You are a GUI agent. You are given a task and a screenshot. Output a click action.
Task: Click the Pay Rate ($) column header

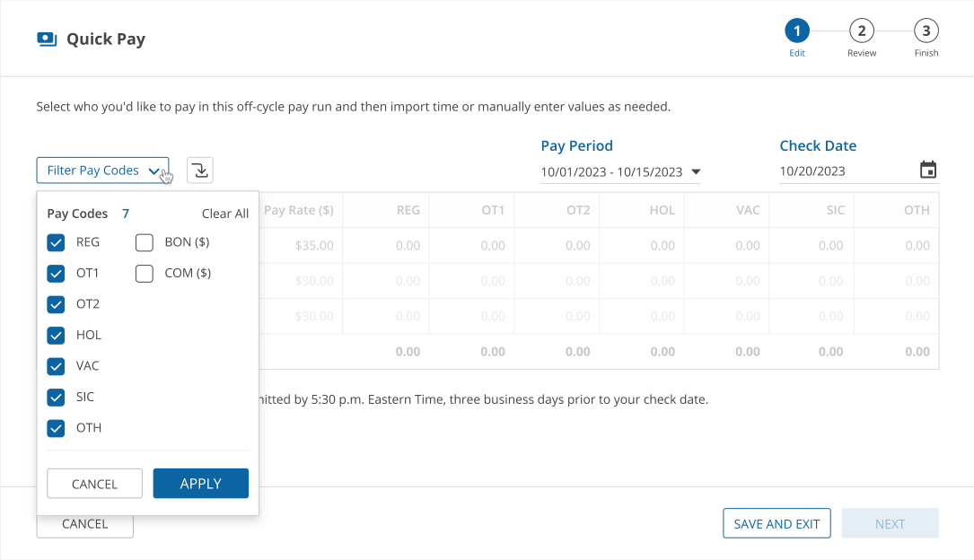(299, 211)
